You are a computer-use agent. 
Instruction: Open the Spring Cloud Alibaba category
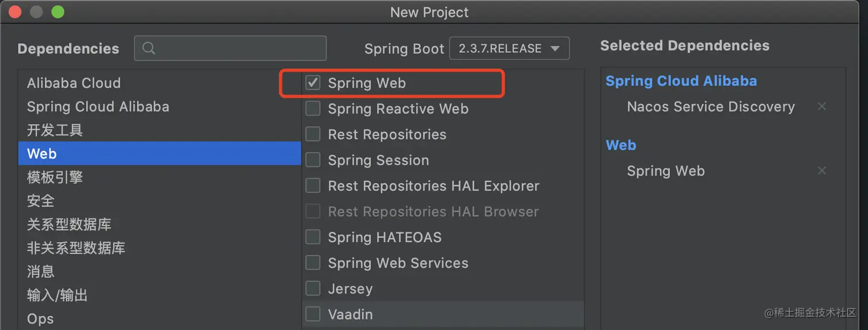(98, 107)
